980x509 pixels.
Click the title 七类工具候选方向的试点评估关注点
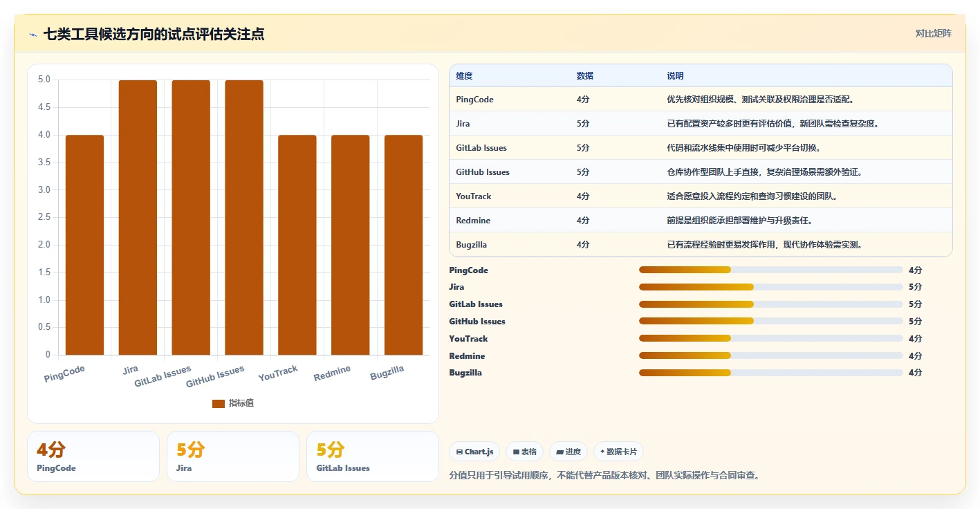tap(154, 35)
